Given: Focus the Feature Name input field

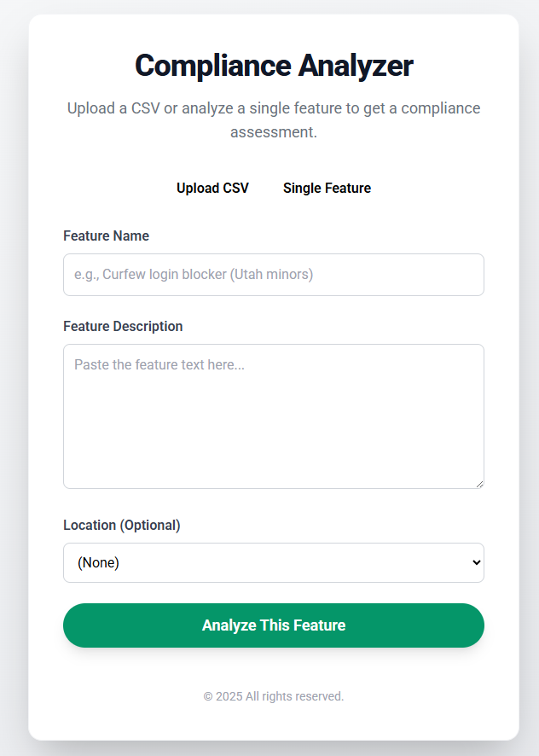Looking at the screenshot, I should coord(273,275).
